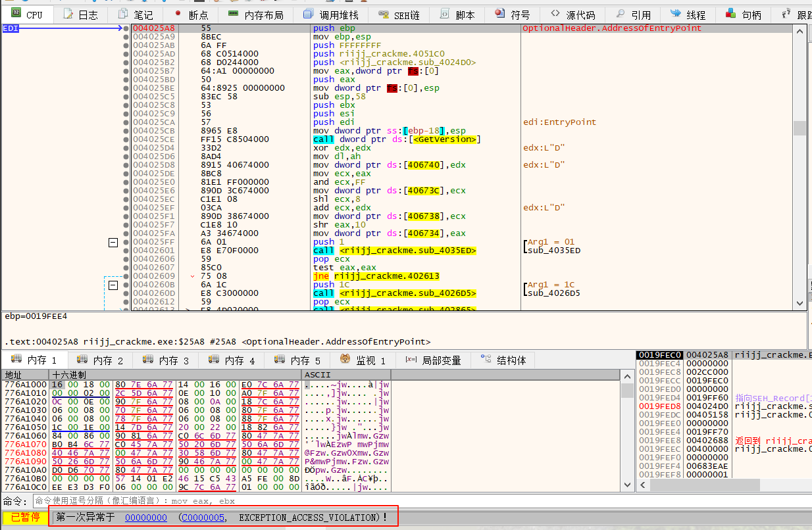This screenshot has height=530, width=812.
Task: Open 内存布局 memory map chip icon
Action: 233,14
